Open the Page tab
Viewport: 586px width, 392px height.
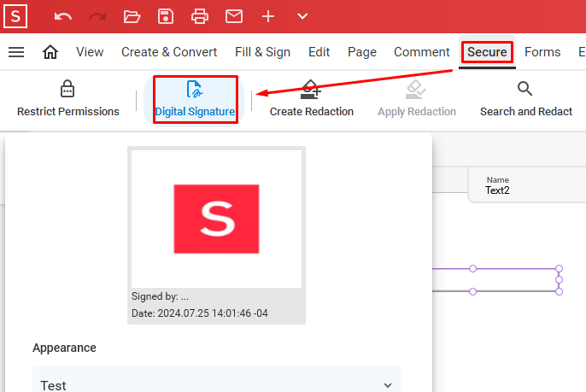tap(362, 52)
